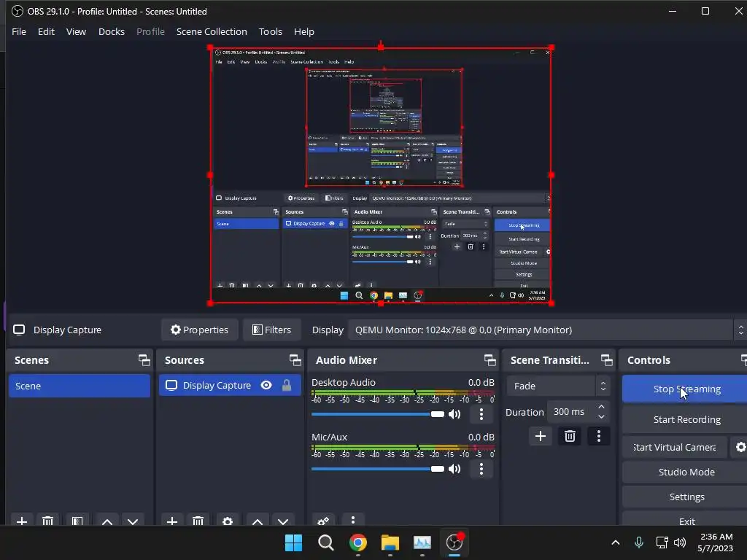Open Windows Search from taskbar
Image resolution: width=747 pixels, height=560 pixels.
pos(326,542)
